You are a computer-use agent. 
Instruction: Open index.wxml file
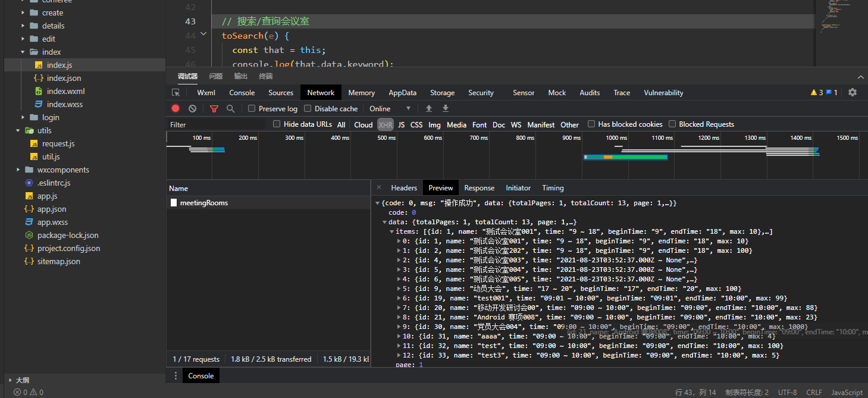point(66,91)
